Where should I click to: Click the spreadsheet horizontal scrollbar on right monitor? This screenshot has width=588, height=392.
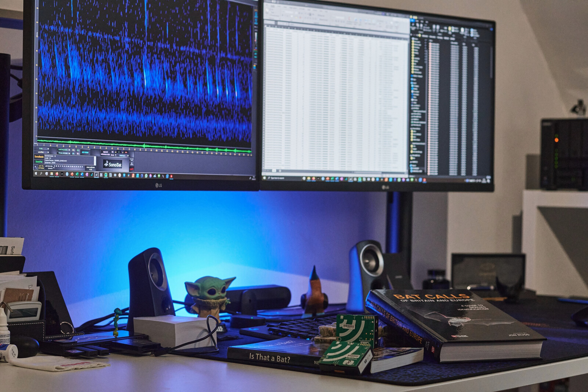367,172
